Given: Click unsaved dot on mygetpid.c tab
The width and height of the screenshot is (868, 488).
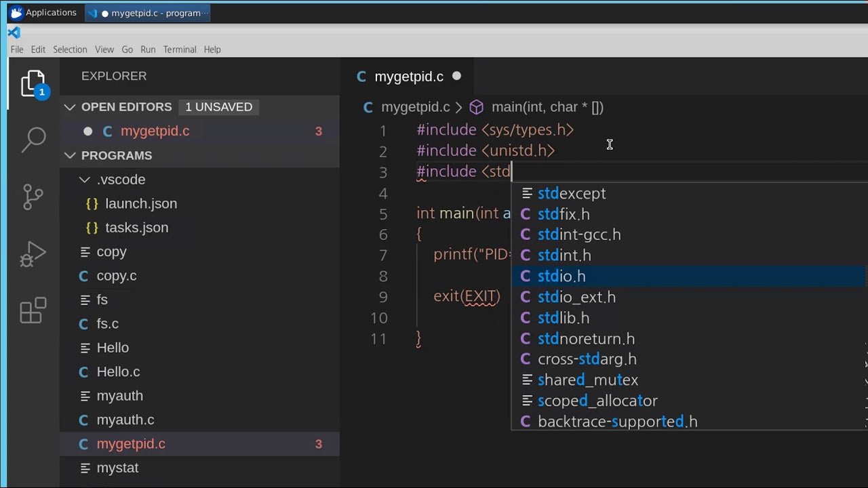Looking at the screenshot, I should (456, 77).
